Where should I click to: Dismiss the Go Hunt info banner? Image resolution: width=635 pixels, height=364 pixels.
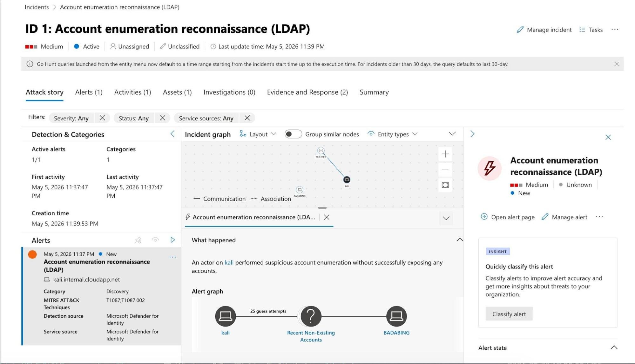pos(616,64)
